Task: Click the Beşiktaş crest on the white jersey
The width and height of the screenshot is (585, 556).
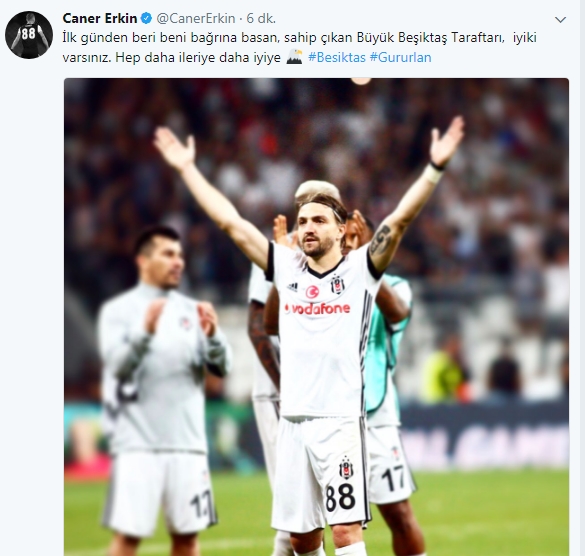Action: tap(338, 285)
